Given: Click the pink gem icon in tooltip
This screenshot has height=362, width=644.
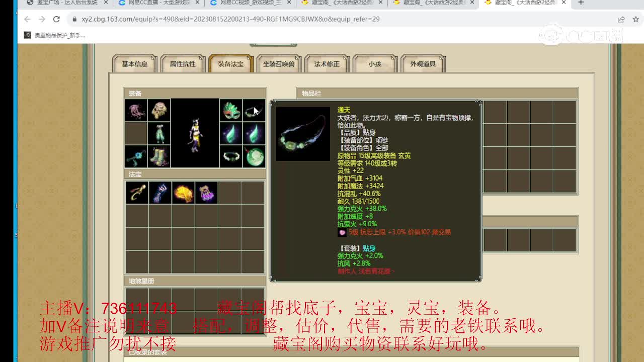Looking at the screenshot, I should 342,232.
